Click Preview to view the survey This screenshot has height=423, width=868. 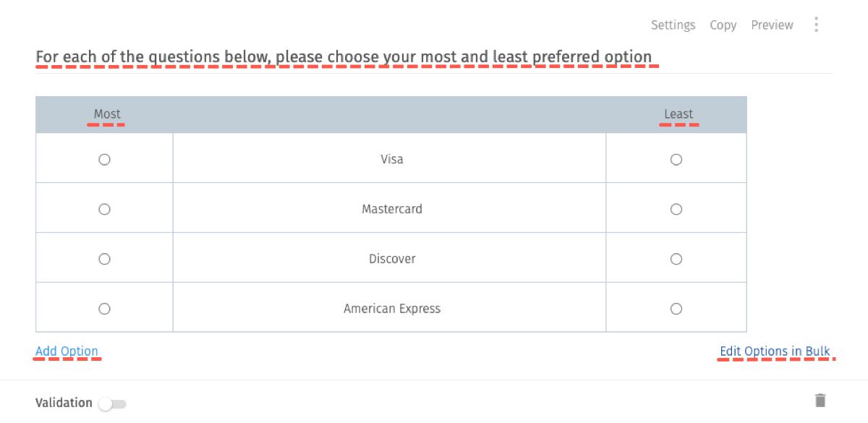click(771, 24)
